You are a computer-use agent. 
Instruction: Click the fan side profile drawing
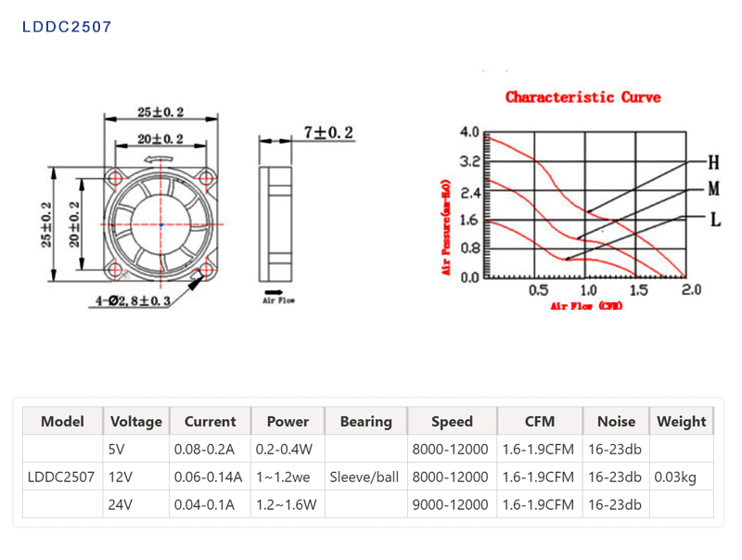[275, 224]
